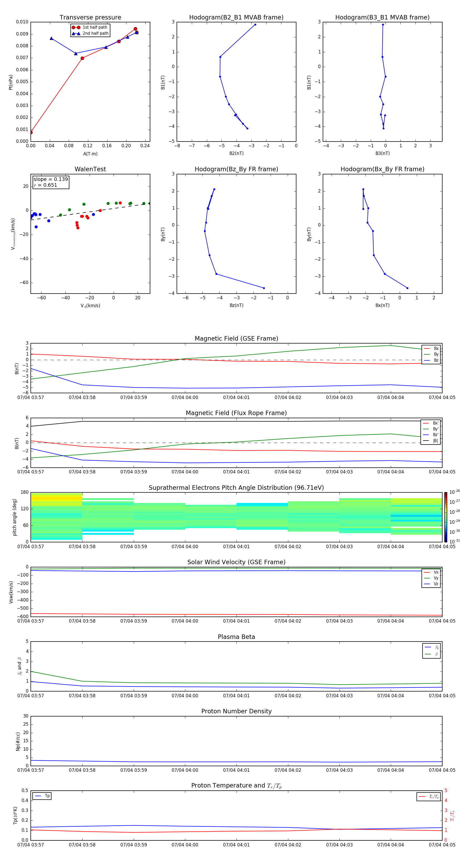Viewport: 473px width, 868px height.
Task: Click the 'Hodogram(Bz_By FR frame)' title
Action: pos(236,169)
